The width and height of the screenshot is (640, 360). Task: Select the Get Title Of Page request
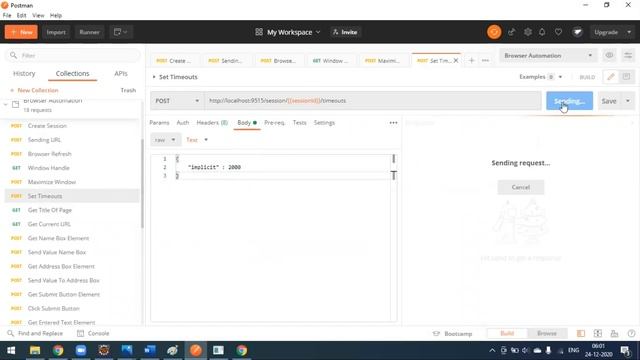coord(72,210)
